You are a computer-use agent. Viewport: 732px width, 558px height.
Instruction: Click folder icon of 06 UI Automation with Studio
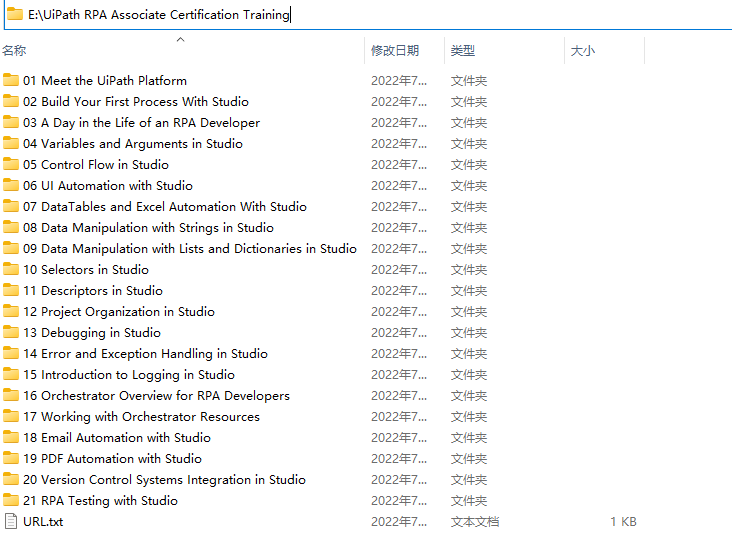tap(11, 185)
